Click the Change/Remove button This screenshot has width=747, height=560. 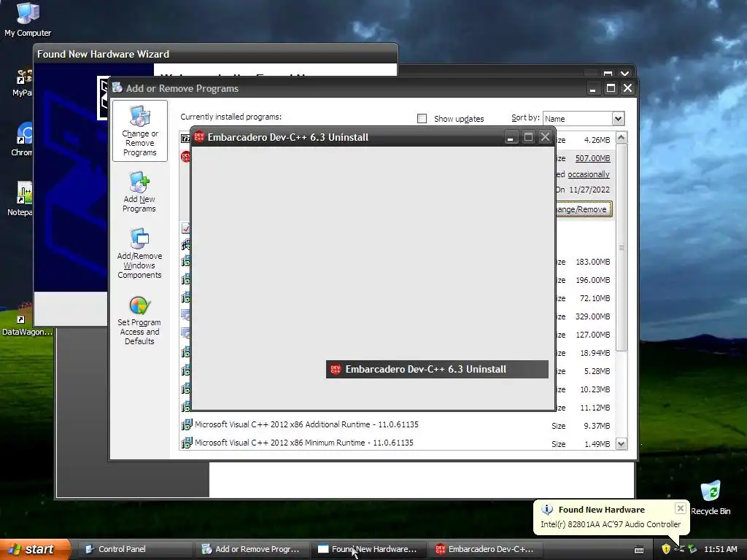[584, 209]
